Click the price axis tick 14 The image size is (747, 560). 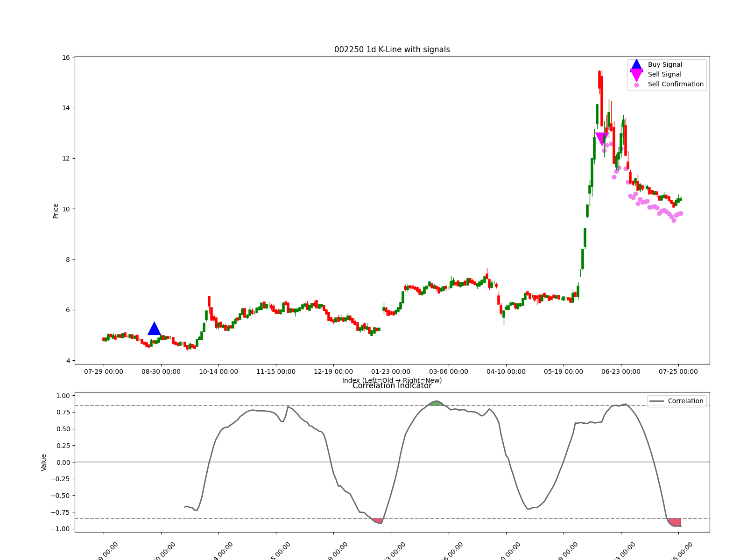pos(66,108)
